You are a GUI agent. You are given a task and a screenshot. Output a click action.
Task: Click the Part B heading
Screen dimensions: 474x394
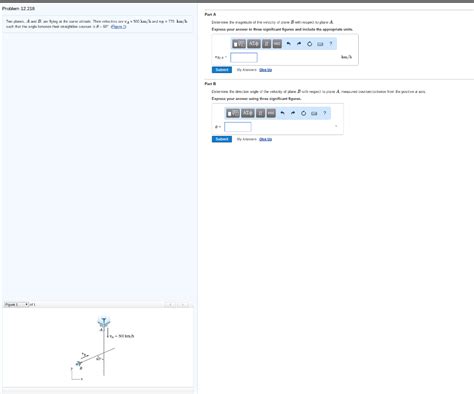coord(210,84)
